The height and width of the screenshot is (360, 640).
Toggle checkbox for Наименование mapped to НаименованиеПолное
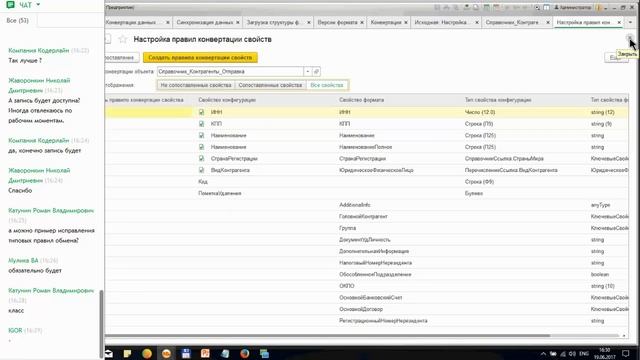[x=201, y=147]
